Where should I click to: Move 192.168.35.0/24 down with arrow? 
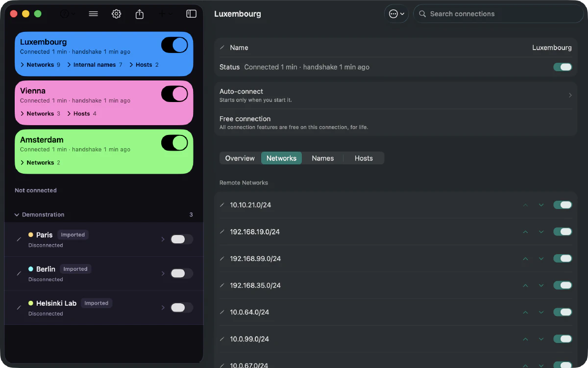coord(541,286)
